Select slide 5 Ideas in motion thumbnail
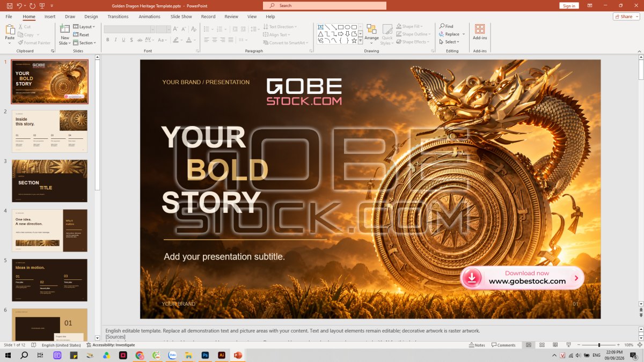This screenshot has width=644, height=362. [x=49, y=280]
